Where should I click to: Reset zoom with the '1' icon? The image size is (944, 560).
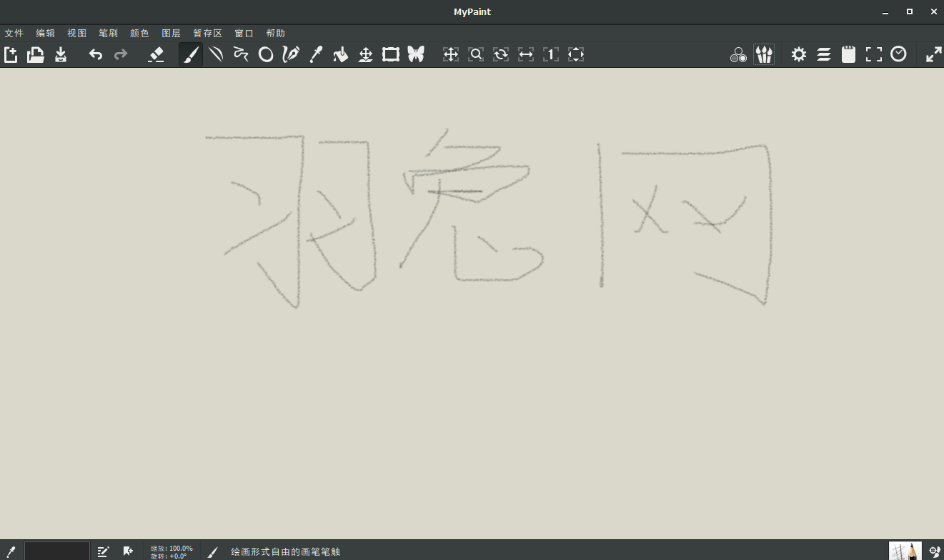coord(551,54)
